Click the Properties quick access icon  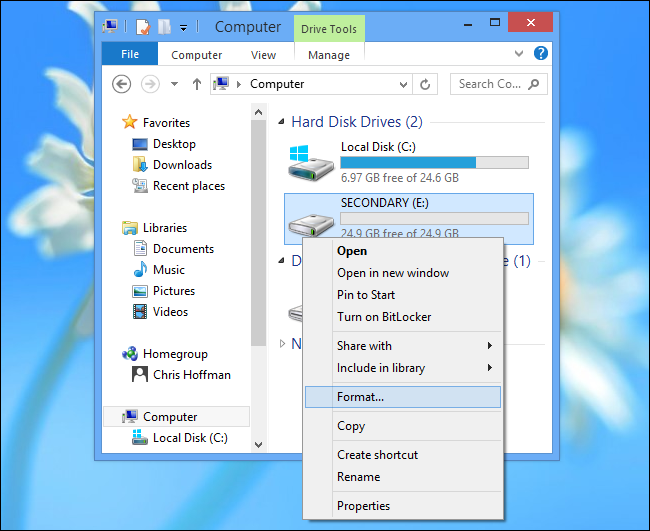click(143, 27)
